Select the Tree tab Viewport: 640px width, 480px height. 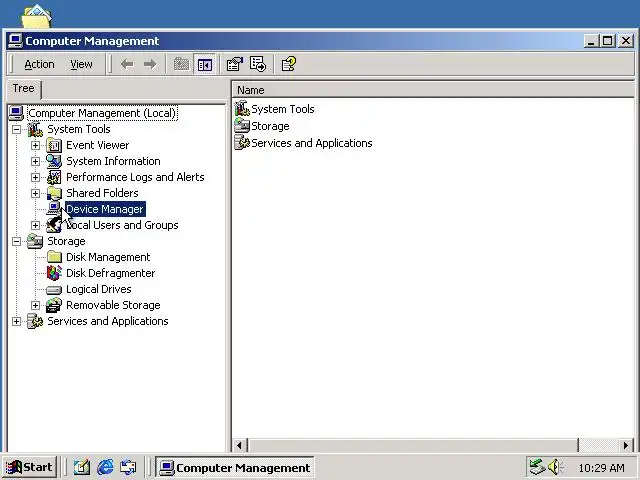click(x=24, y=89)
